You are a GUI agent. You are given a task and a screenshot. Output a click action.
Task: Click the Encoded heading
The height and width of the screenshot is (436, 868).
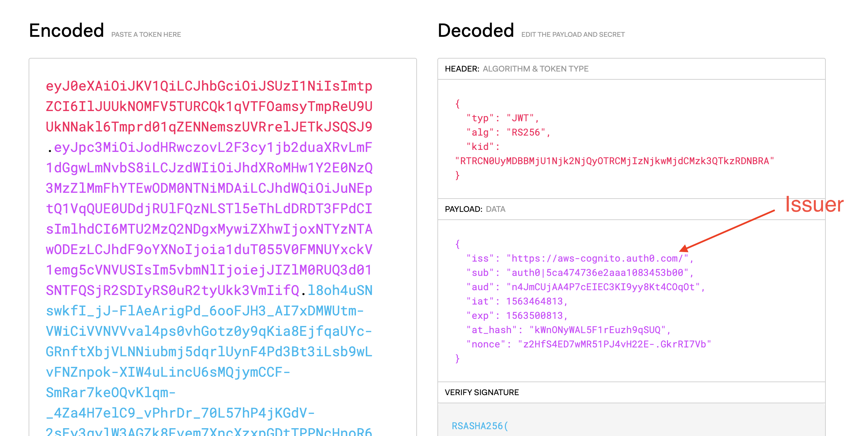click(x=66, y=31)
